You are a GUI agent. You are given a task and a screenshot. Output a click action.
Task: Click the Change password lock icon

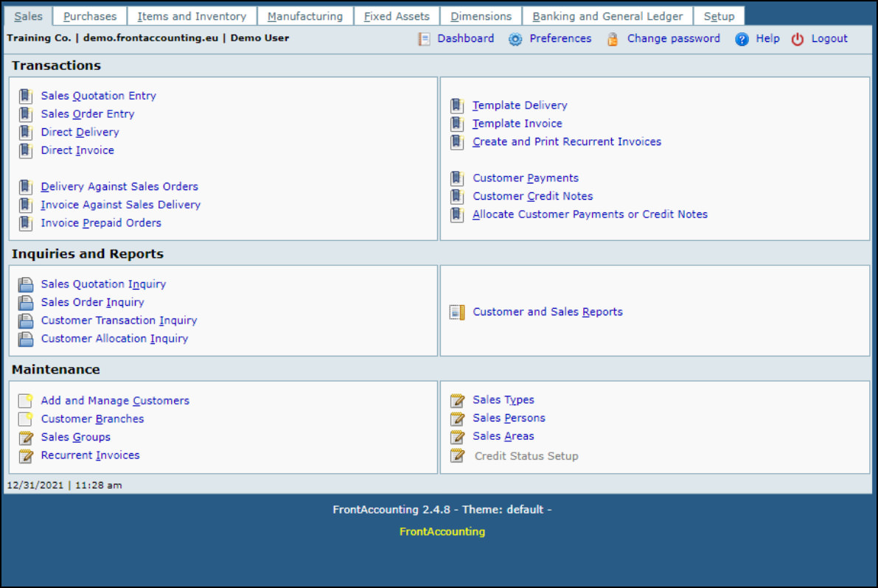coord(613,39)
